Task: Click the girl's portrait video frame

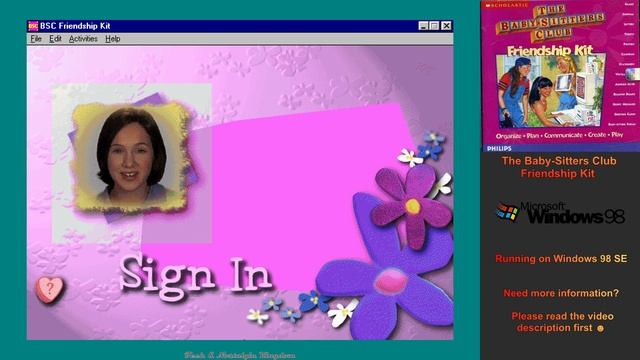Action: [131, 157]
